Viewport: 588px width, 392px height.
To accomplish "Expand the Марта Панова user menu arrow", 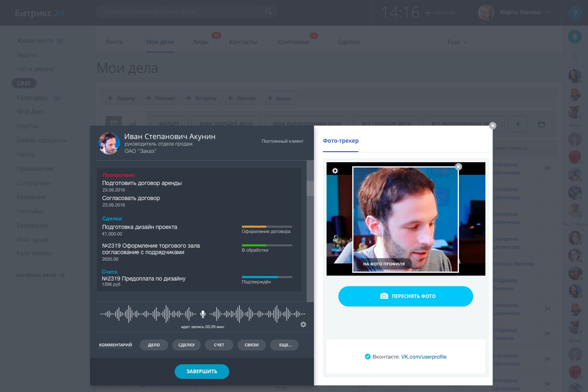I will pos(548,13).
